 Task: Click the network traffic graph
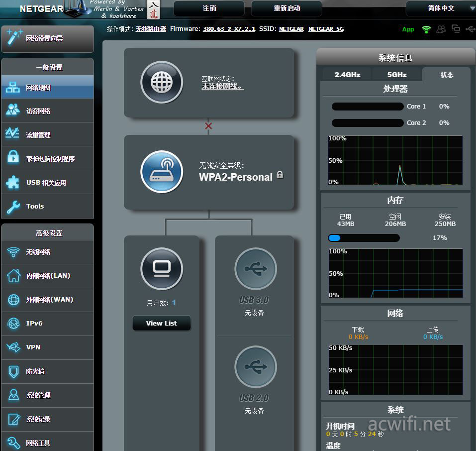(x=395, y=370)
